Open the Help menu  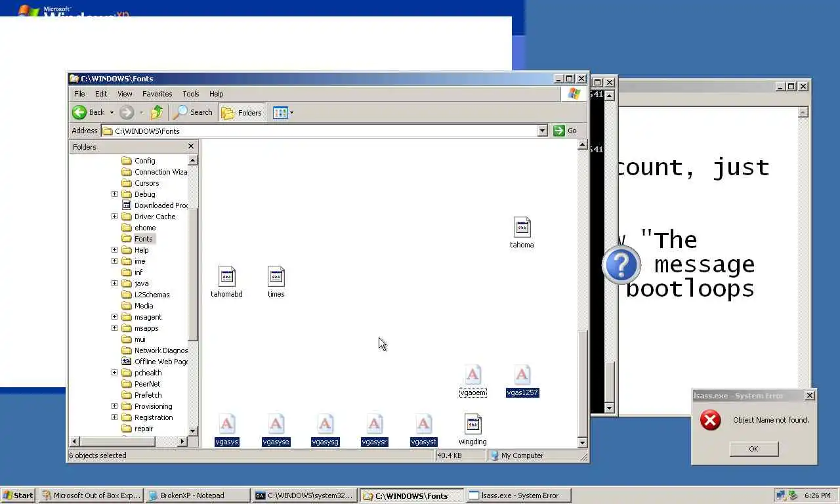point(217,94)
